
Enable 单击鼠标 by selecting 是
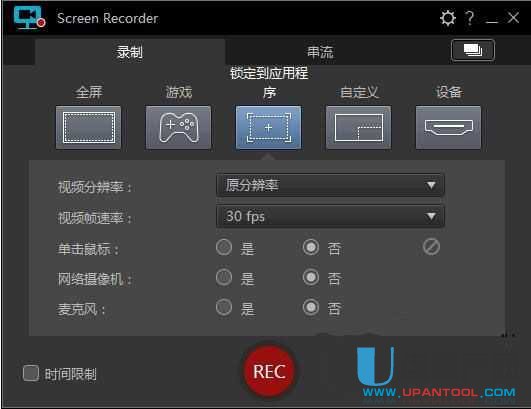tap(224, 247)
